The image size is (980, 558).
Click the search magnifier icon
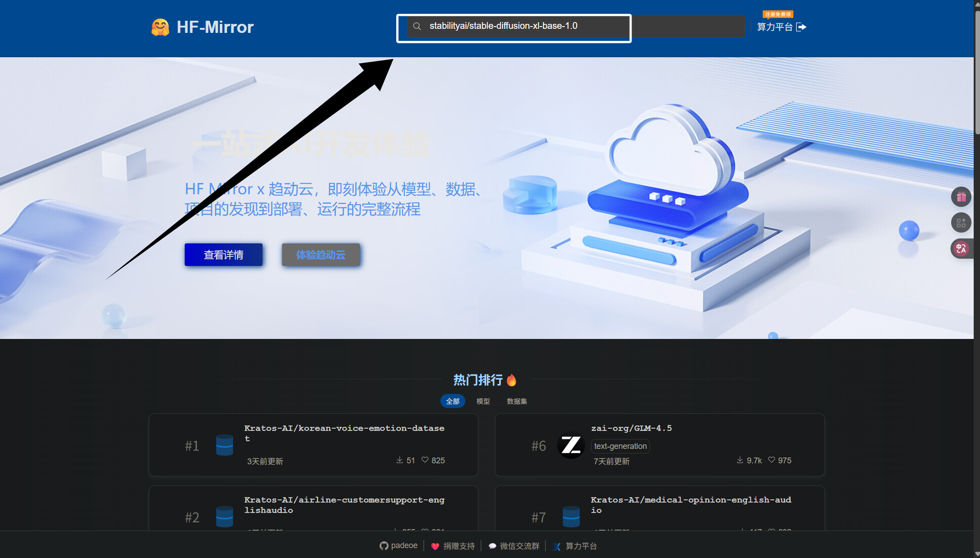pyautogui.click(x=417, y=26)
